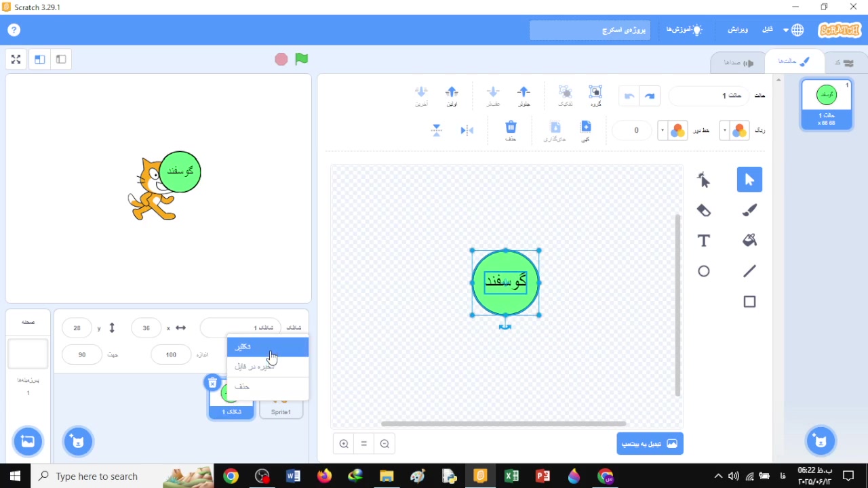Choose the Reshape tool
The width and height of the screenshot is (868, 488).
pyautogui.click(x=704, y=180)
